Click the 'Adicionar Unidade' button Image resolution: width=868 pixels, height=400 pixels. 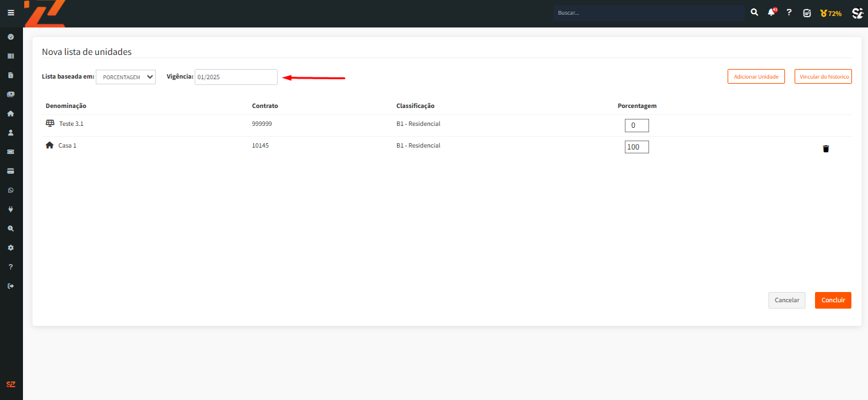pos(756,77)
